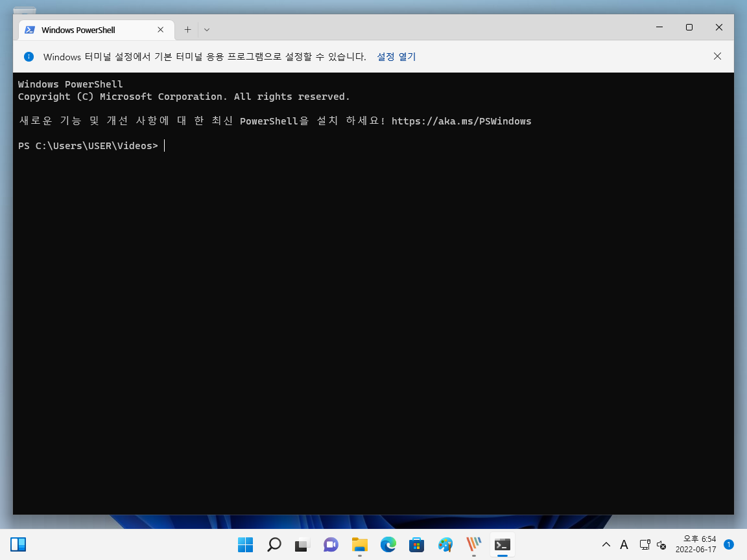Maximize the Windows Terminal window
The width and height of the screenshot is (747, 560).
pos(689,27)
